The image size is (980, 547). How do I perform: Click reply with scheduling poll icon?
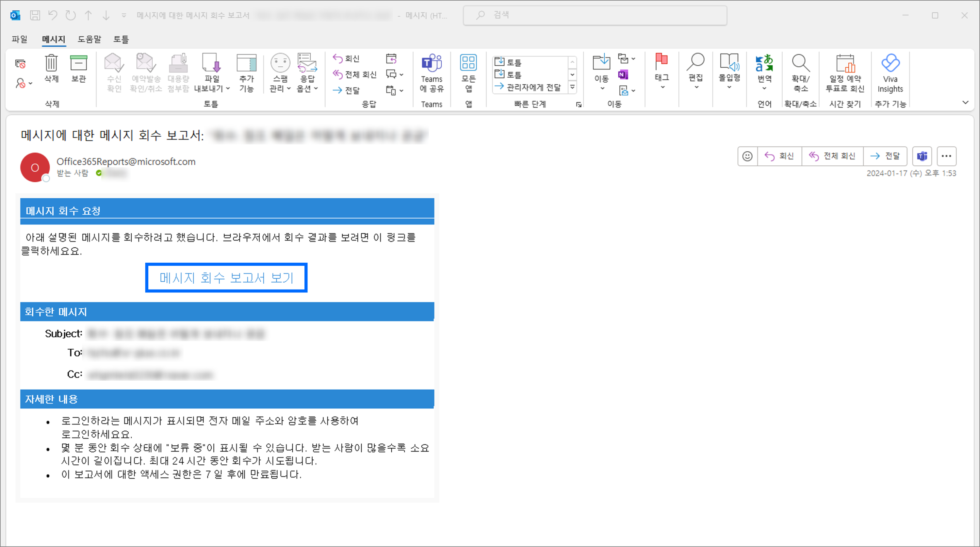[x=845, y=63]
